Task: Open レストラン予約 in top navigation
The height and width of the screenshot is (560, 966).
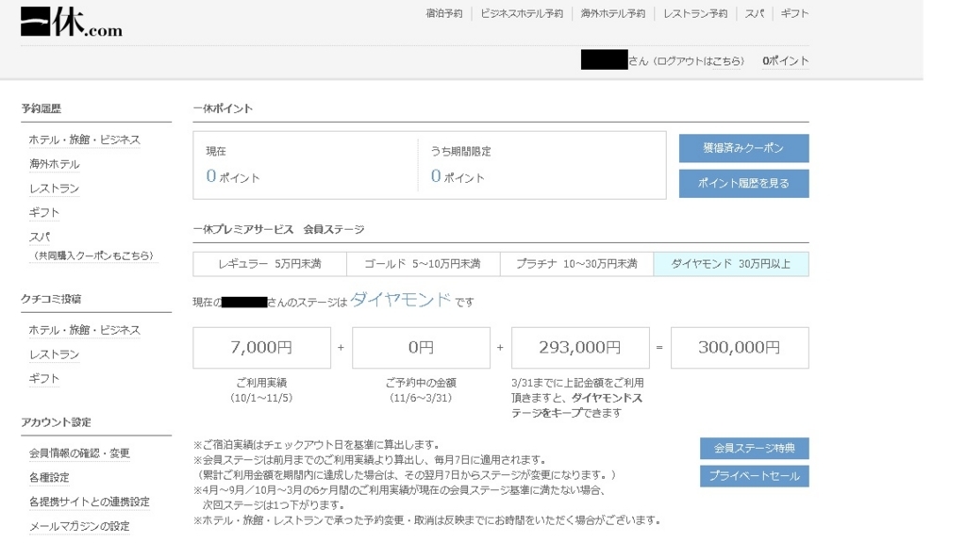Action: [695, 13]
